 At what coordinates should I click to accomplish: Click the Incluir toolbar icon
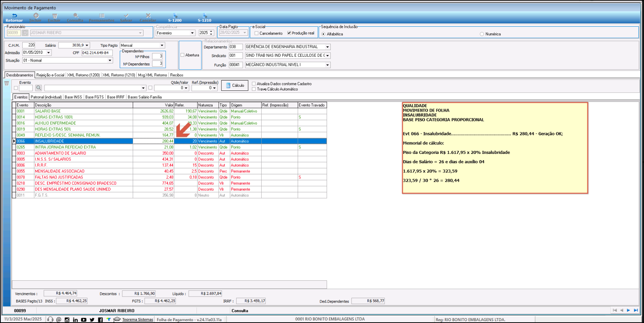[x=36, y=16]
